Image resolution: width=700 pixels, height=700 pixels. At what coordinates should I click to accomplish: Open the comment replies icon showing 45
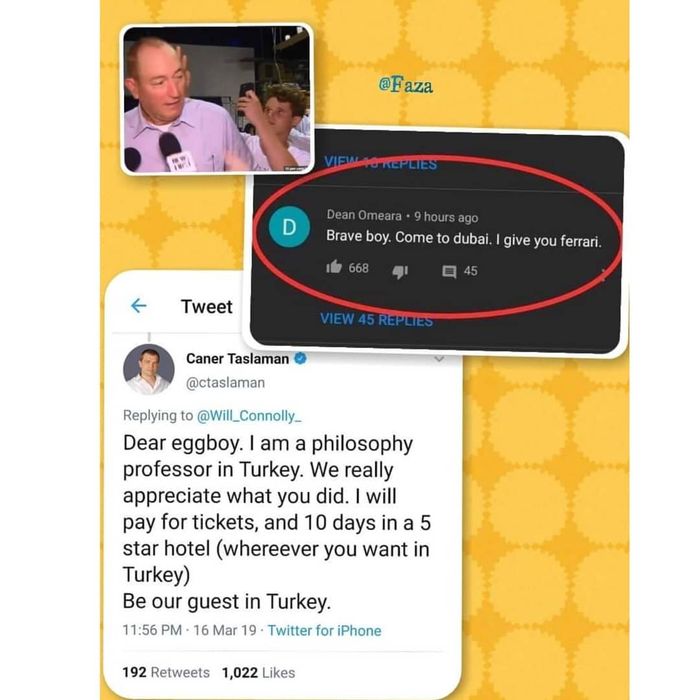pos(449,271)
